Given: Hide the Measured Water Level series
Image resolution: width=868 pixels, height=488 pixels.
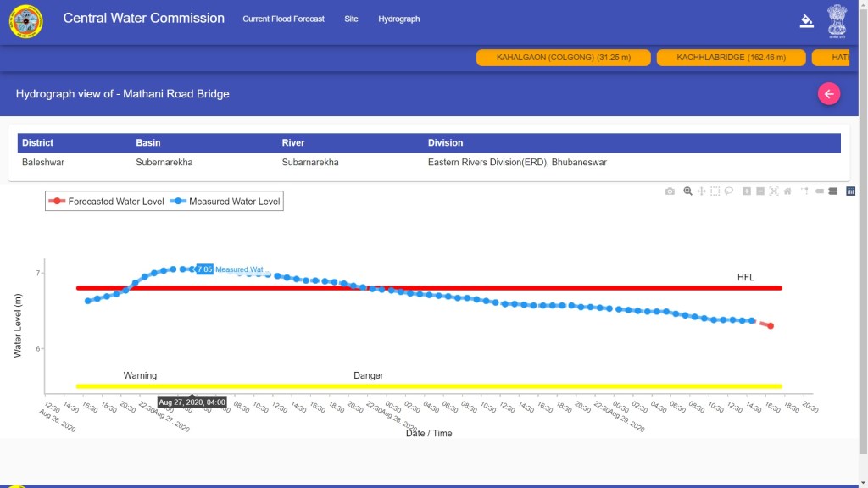Looking at the screenshot, I should [225, 202].
